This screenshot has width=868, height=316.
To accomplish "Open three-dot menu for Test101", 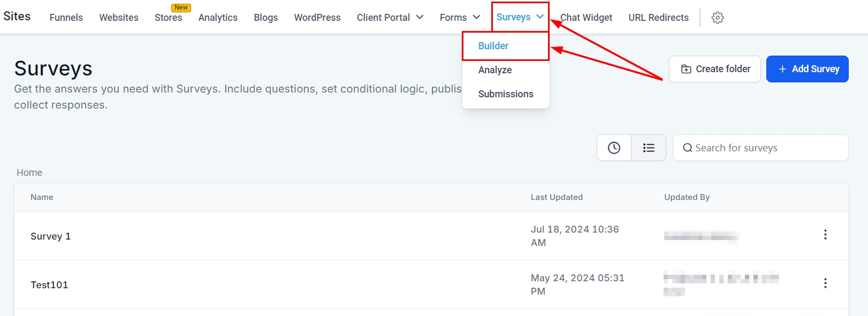I will (x=825, y=283).
